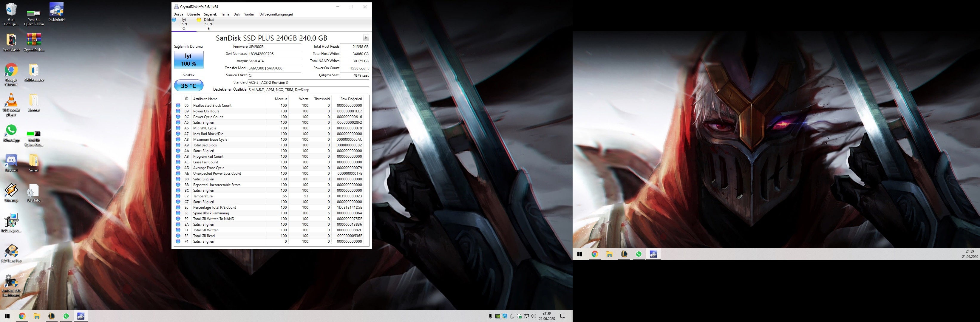Click the Temperature attribute status icon
This screenshot has width=980, height=322.
[x=178, y=196]
